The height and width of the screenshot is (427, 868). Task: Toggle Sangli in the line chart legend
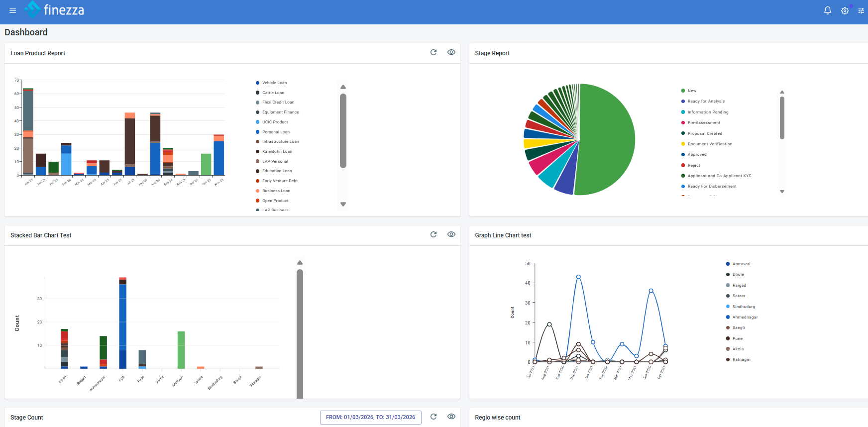(736, 327)
